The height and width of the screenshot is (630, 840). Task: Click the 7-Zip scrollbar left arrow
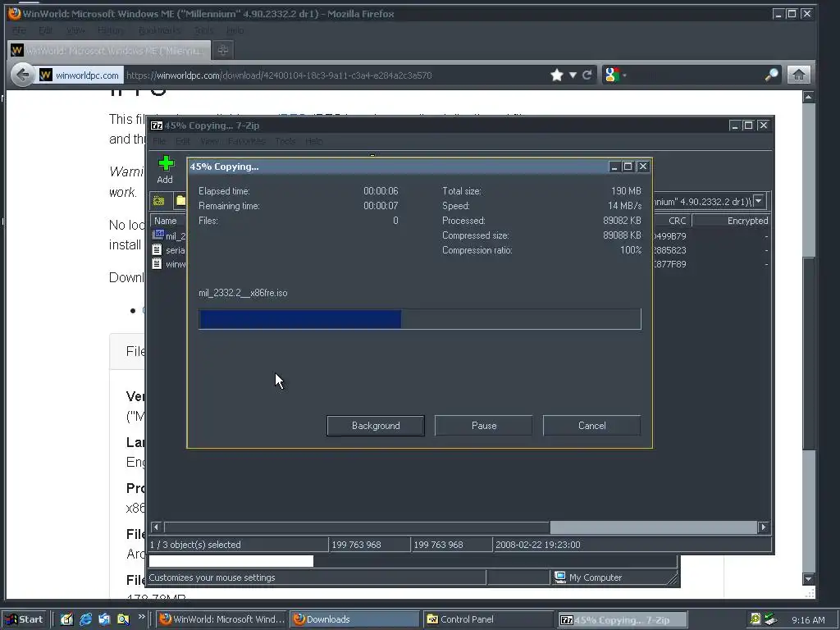(157, 527)
